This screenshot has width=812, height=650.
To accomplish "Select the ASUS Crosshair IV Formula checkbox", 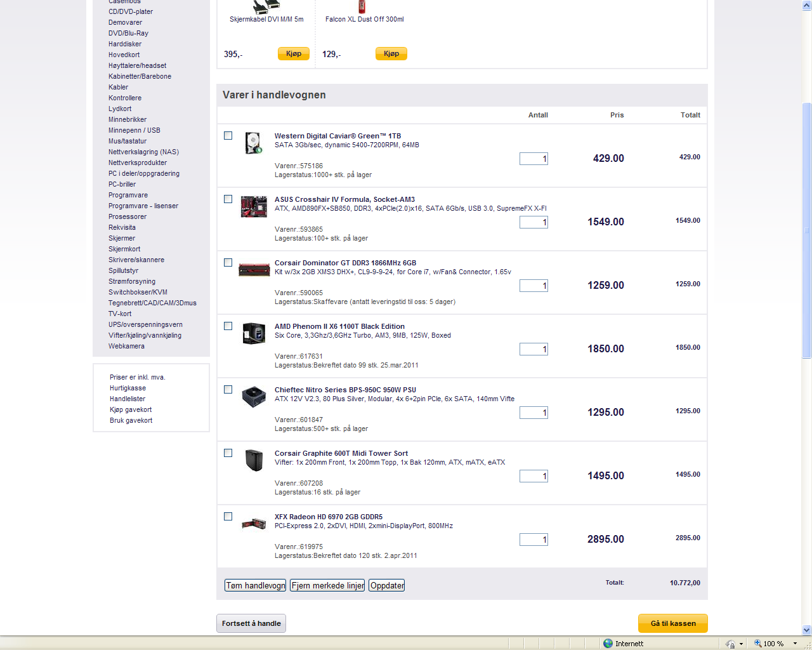I will 228,199.
